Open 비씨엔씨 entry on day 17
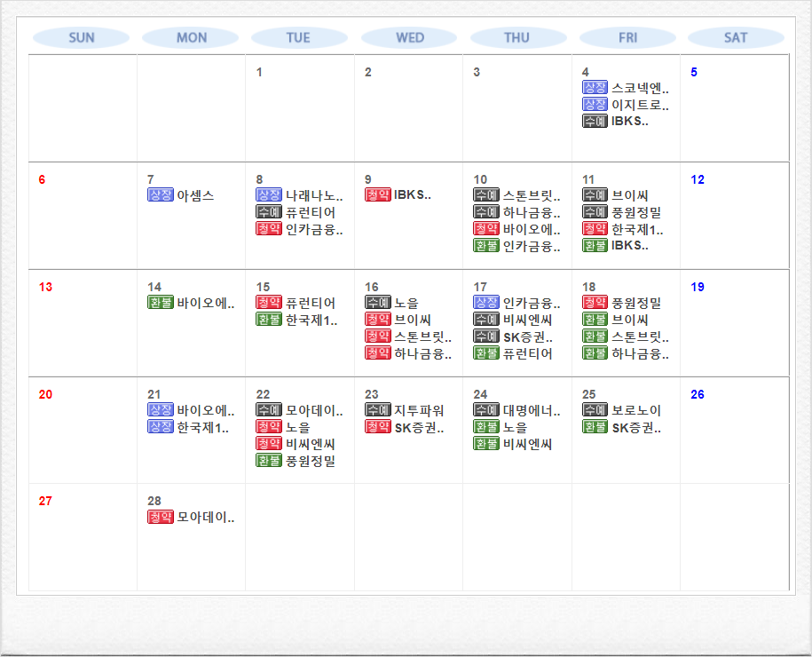This screenshot has height=657, width=812. tap(527, 320)
